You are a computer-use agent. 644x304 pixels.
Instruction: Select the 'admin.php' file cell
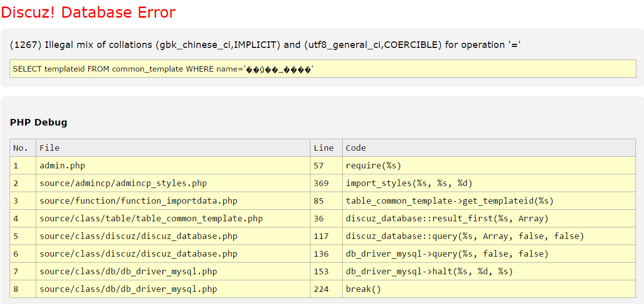click(x=173, y=165)
